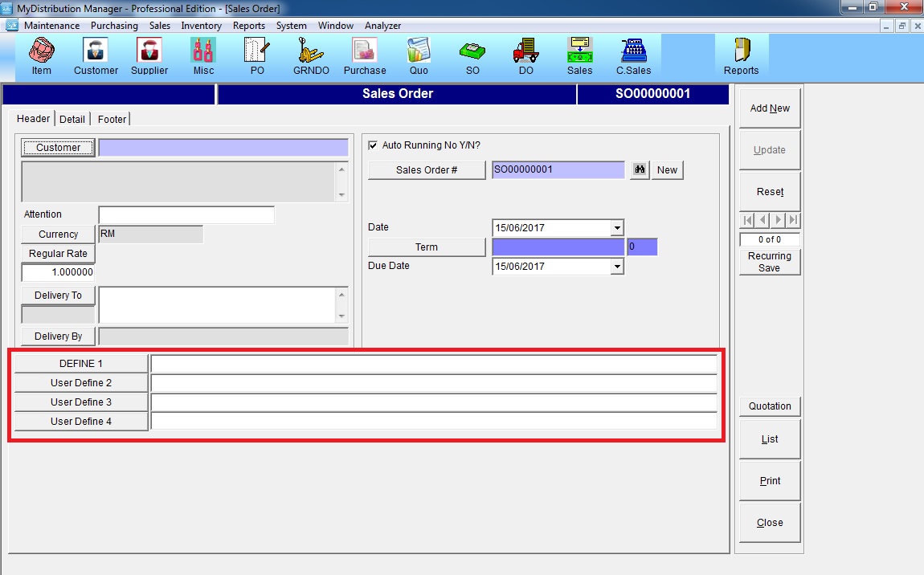Expand the Due Date dropdown

[x=617, y=267]
